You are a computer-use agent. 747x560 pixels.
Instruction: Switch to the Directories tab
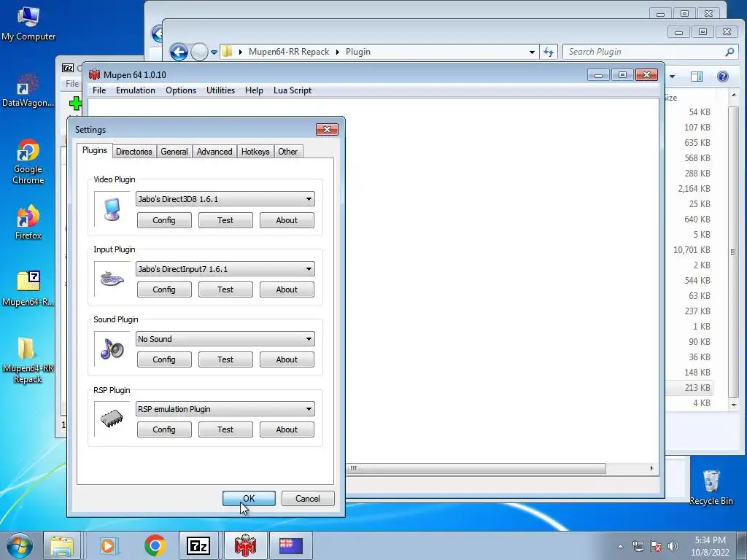[x=134, y=152]
